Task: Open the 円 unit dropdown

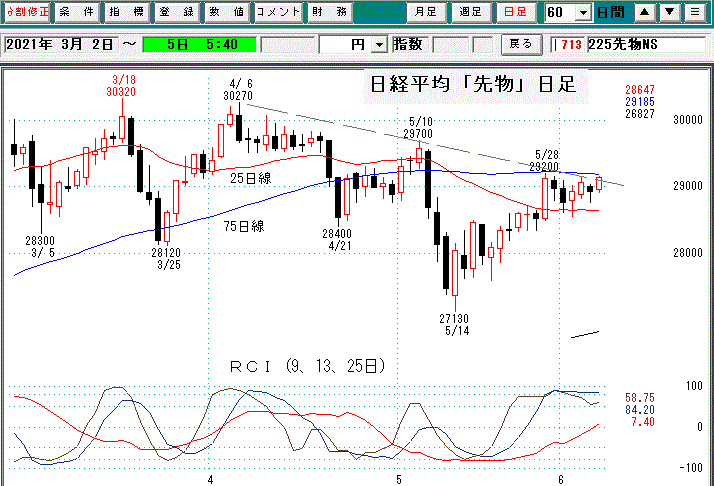Action: 379,45
